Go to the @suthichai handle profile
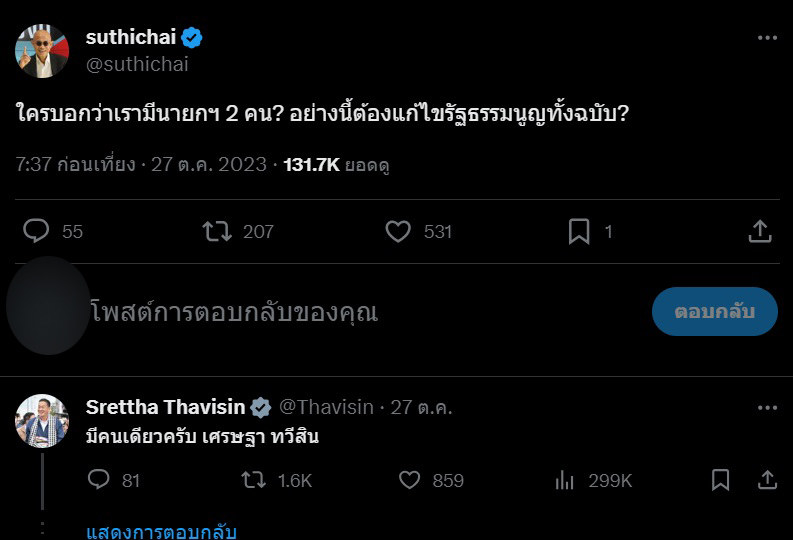This screenshot has width=793, height=540. click(137, 65)
